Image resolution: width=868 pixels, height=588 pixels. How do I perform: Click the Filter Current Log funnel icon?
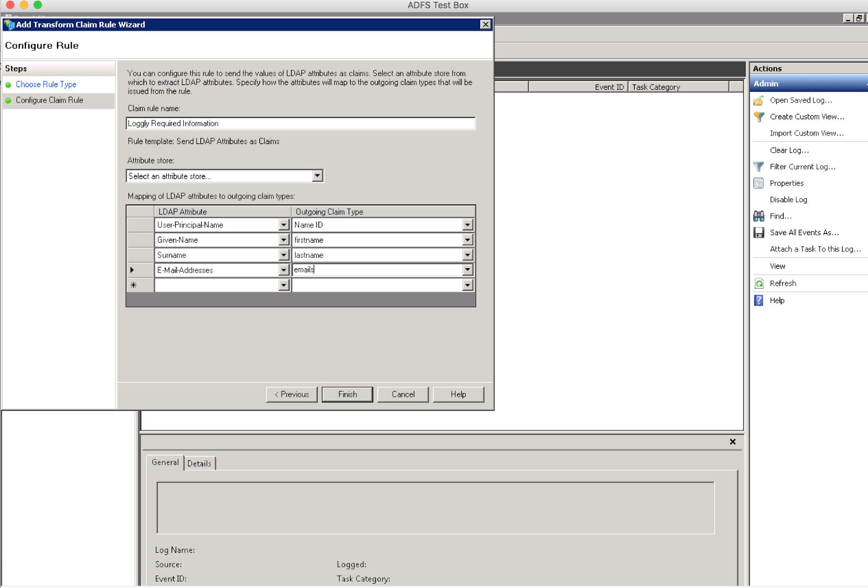click(759, 167)
